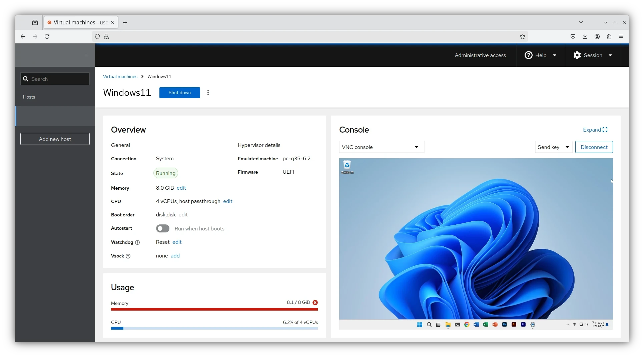Select Hosts in the sidebar
Screen dimensions: 644x357
point(29,97)
